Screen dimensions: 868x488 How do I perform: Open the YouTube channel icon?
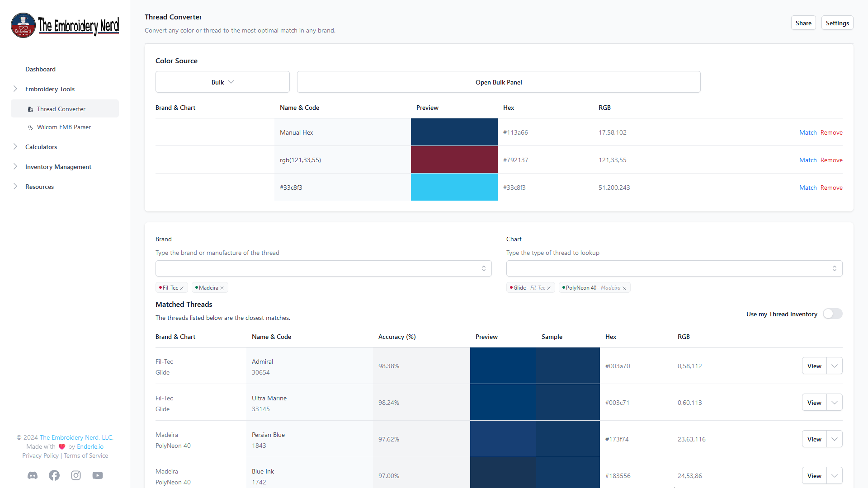[97, 475]
